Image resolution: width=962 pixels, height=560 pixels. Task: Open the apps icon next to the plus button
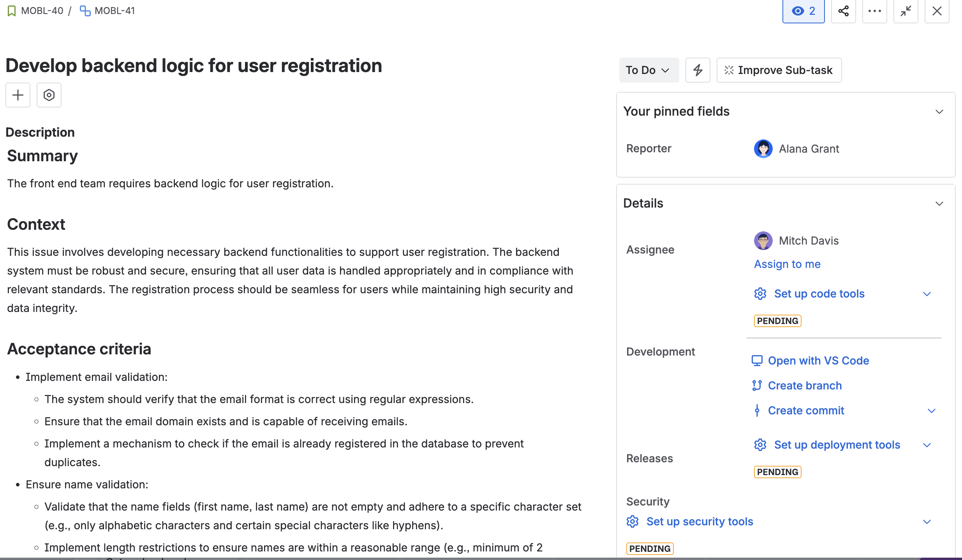(49, 95)
